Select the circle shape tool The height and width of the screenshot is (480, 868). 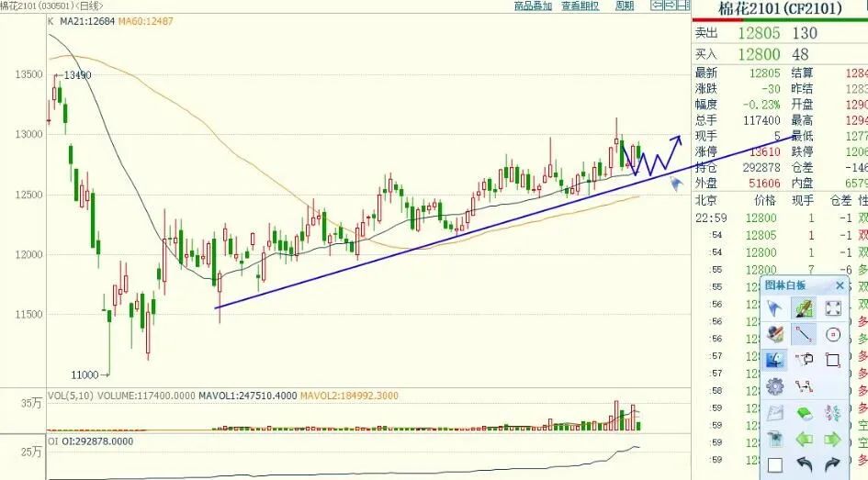click(x=833, y=334)
